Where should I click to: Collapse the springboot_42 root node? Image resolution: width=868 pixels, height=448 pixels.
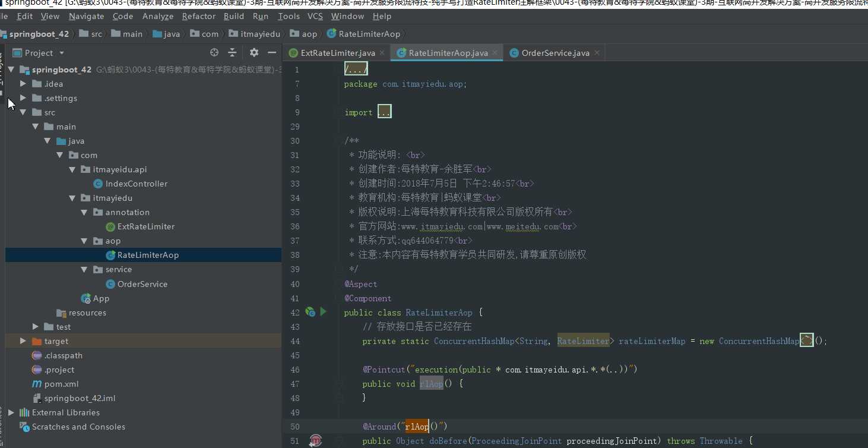11,70
